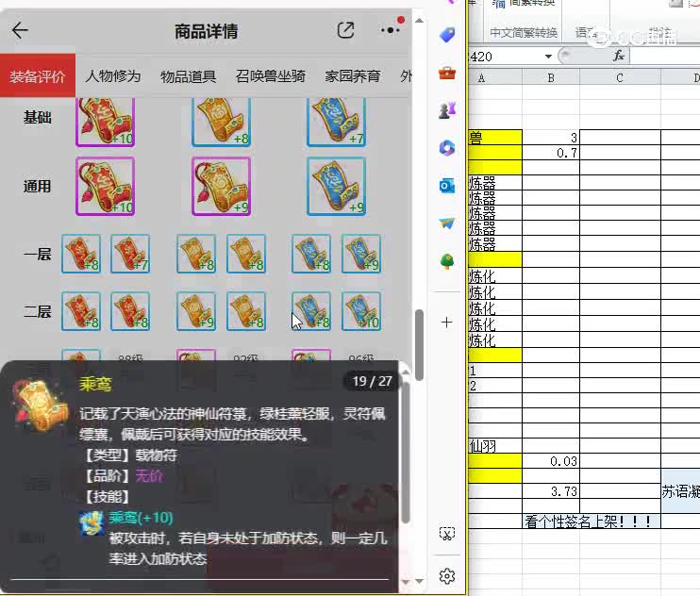This screenshot has height=596, width=700.
Task: Select blue talisman +9 in 一层 row
Action: click(361, 254)
